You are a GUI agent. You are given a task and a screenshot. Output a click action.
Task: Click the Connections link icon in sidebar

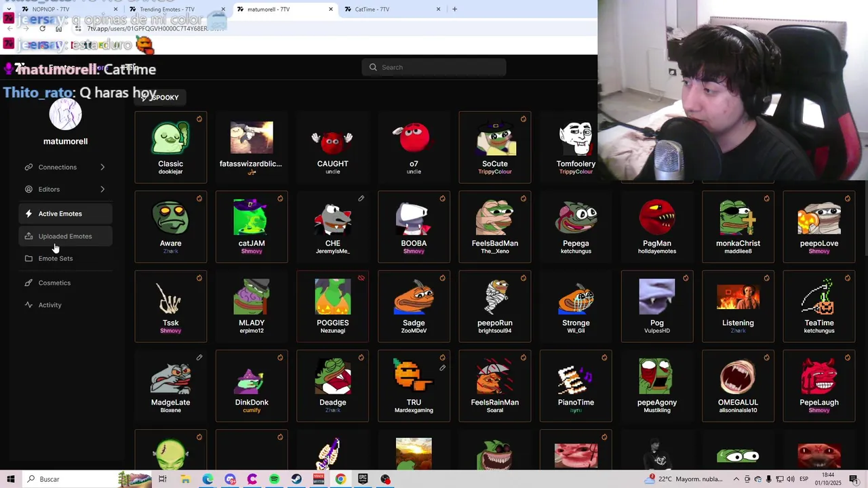pos(28,167)
